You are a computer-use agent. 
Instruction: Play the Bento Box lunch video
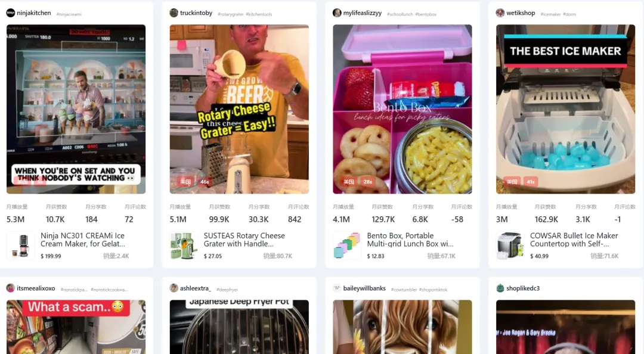pos(402,109)
